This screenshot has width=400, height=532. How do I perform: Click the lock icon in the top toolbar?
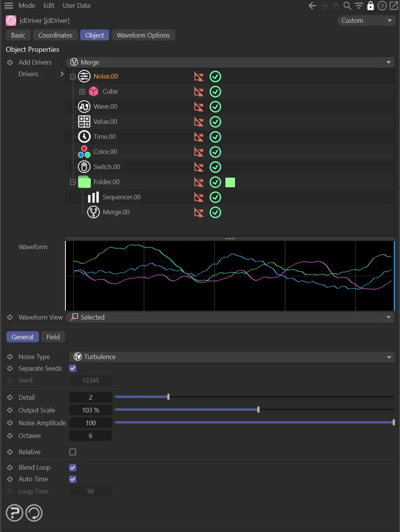370,5
